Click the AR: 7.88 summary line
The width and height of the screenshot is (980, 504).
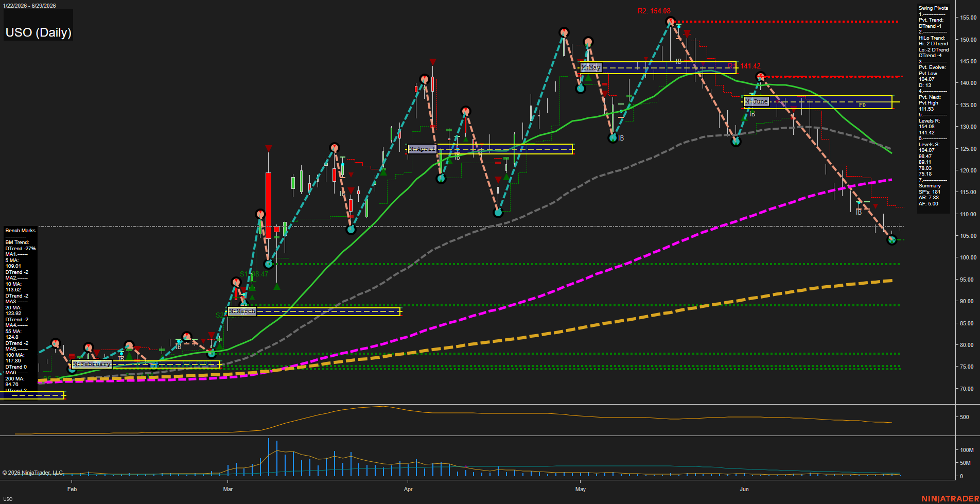pyautogui.click(x=929, y=198)
